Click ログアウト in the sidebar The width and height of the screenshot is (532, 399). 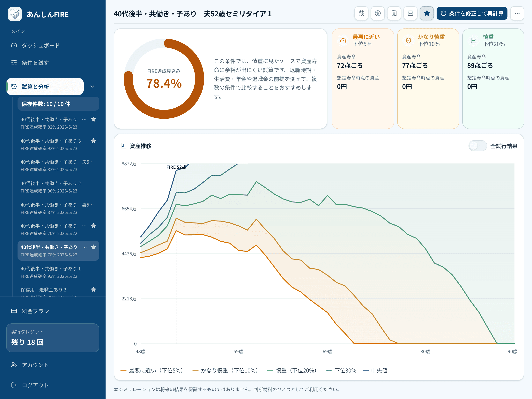coord(53,385)
